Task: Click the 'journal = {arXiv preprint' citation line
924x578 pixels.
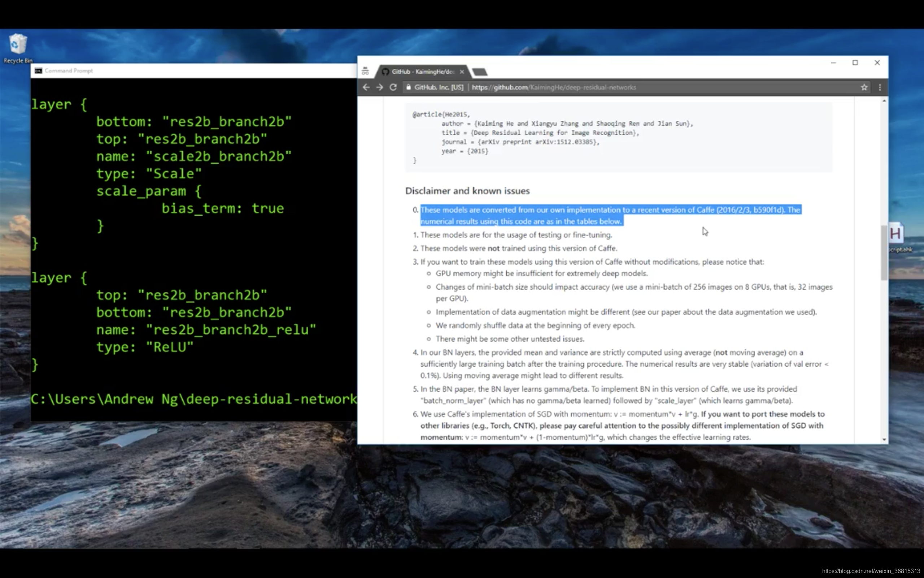Action: point(520,142)
